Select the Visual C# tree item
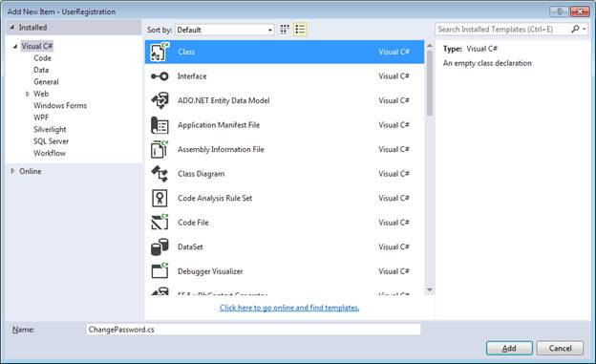 point(37,46)
